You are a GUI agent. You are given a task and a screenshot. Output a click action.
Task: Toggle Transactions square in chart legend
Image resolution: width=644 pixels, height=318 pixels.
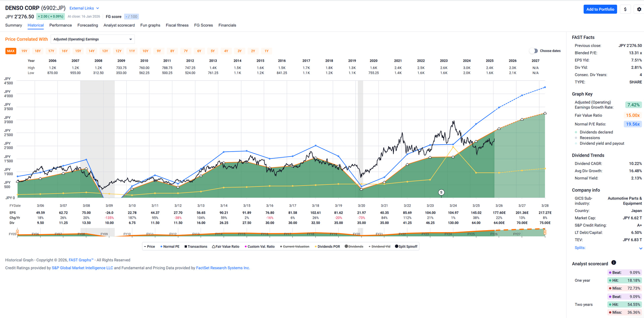pyautogui.click(x=185, y=247)
